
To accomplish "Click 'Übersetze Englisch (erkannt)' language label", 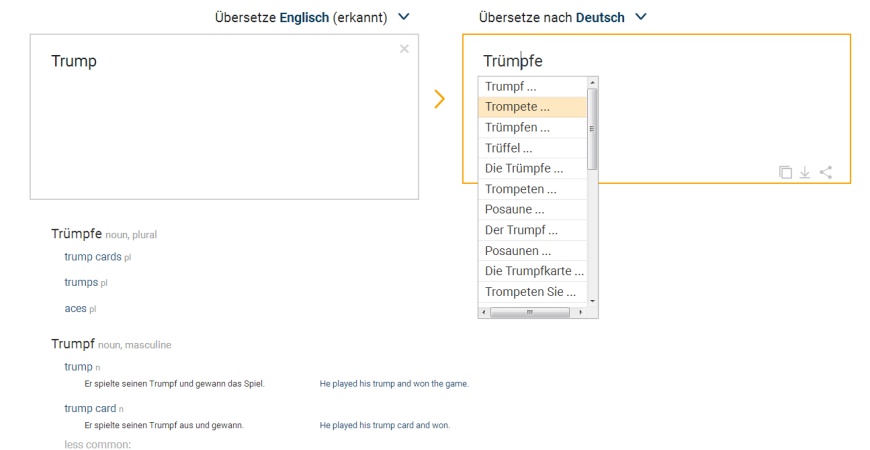I will click(301, 18).
